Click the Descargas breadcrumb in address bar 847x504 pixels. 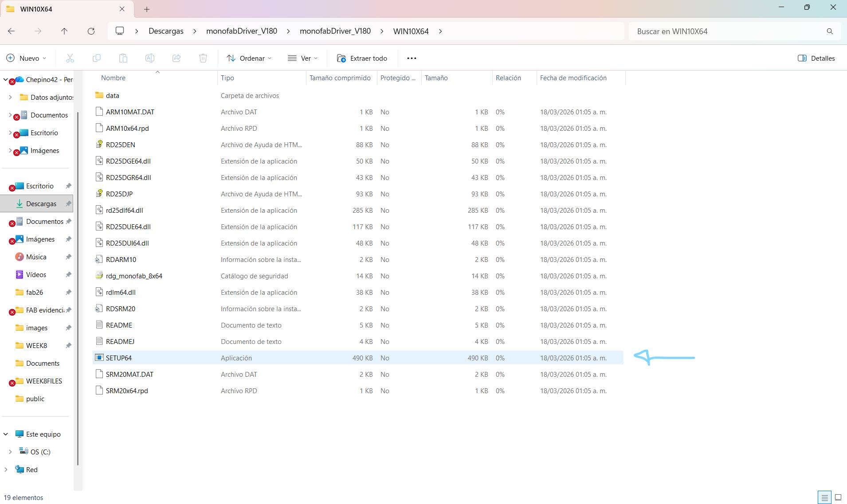(166, 31)
